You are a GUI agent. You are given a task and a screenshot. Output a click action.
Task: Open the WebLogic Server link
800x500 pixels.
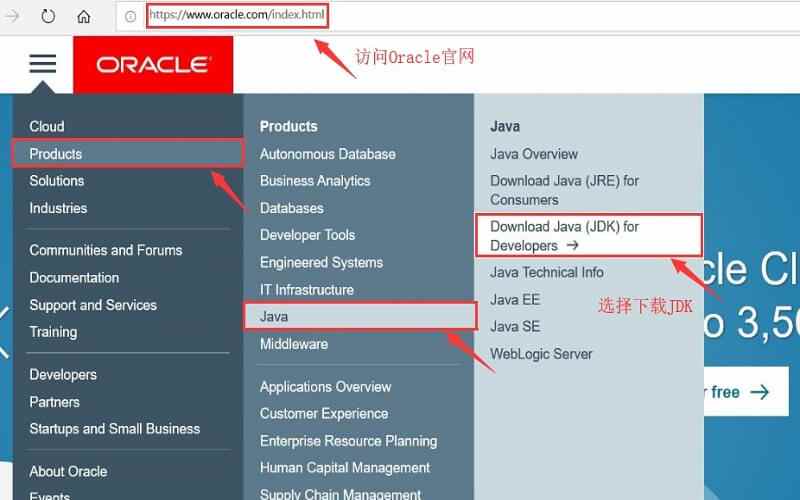point(541,354)
